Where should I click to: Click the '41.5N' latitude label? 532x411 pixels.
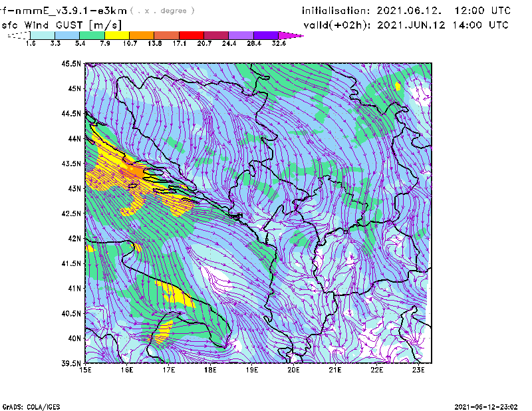tap(71, 263)
